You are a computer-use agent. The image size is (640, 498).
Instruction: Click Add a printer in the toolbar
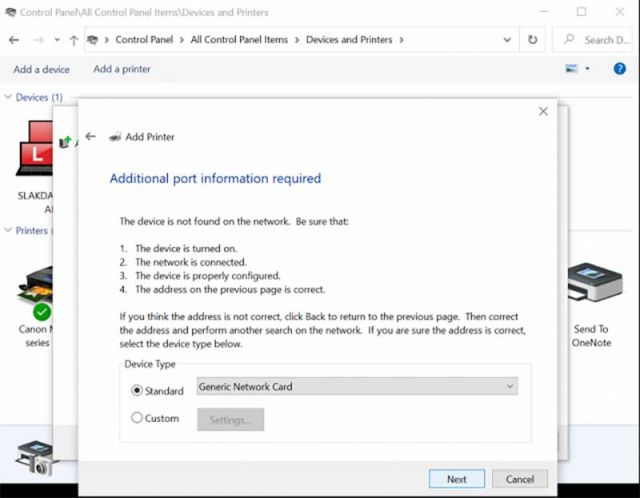(122, 69)
